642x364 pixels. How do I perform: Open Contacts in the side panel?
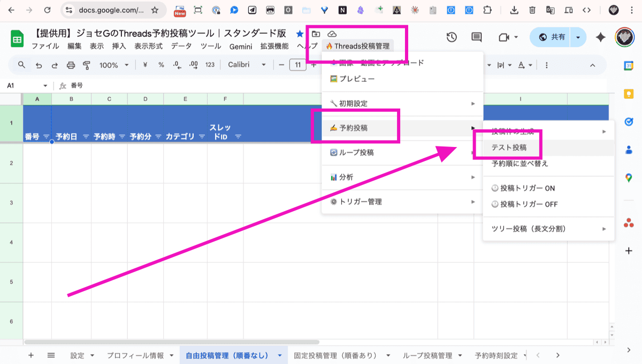click(629, 150)
